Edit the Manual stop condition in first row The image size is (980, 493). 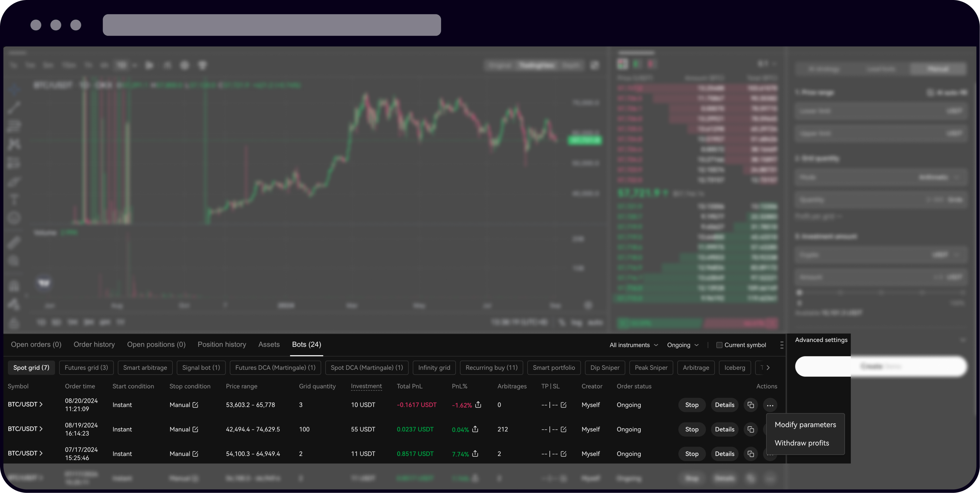click(195, 405)
